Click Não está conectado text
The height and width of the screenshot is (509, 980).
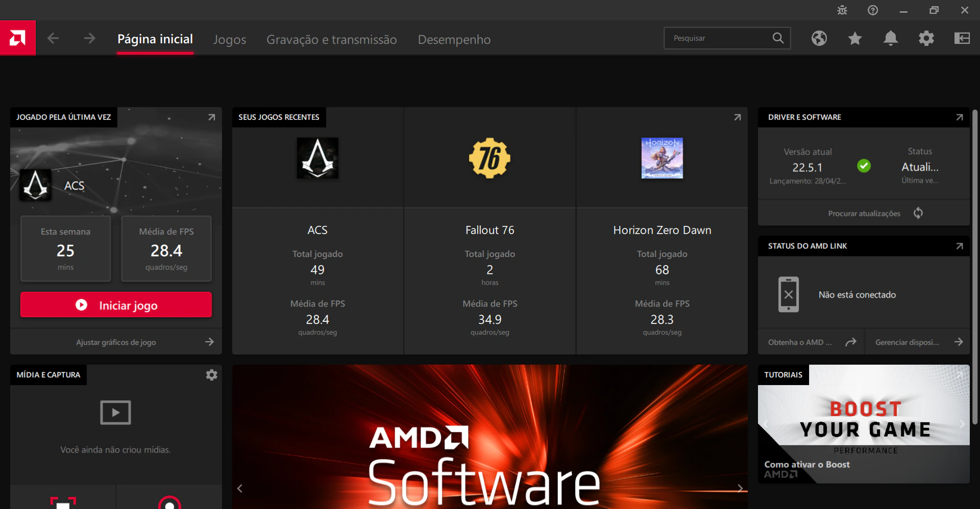[x=857, y=295]
